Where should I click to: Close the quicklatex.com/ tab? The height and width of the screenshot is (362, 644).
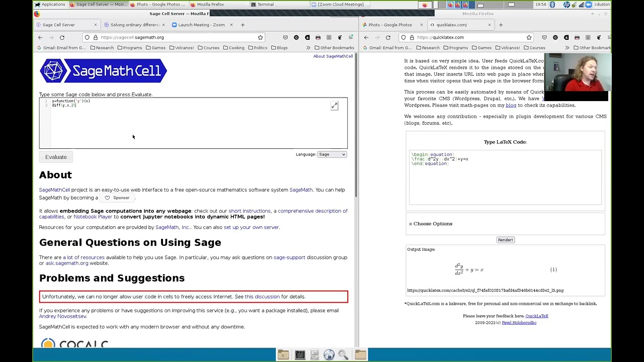click(489, 25)
